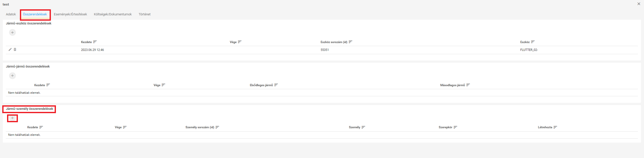Click the Eszköz column header sort icon
This screenshot has height=158, width=644.
[x=533, y=42]
